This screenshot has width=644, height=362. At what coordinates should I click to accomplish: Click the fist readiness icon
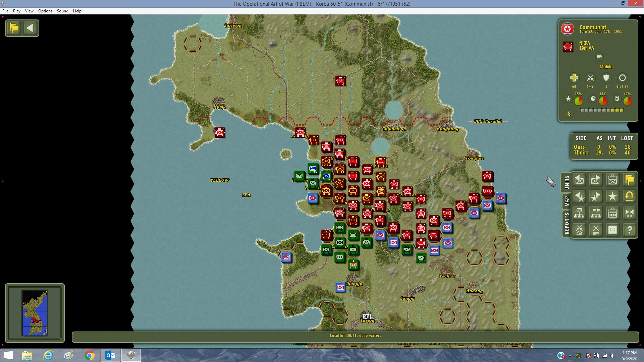593,99
